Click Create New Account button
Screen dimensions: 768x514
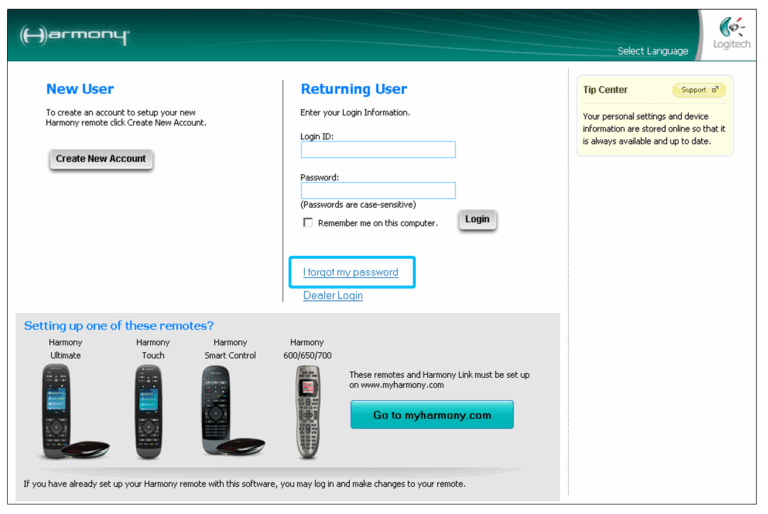101,159
